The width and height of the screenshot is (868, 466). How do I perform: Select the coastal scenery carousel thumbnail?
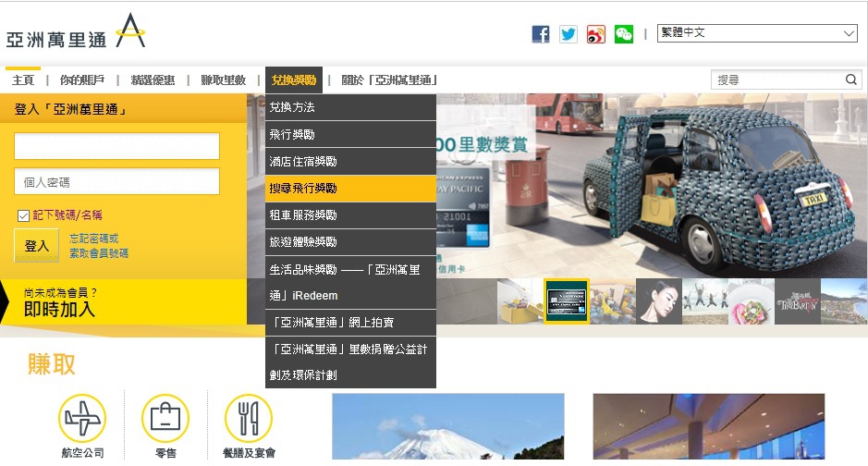coord(844,301)
